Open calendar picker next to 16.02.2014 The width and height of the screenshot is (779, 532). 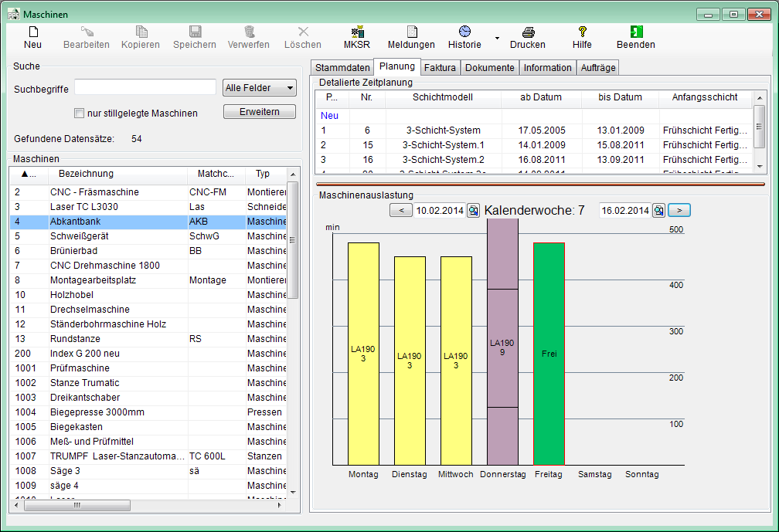point(658,211)
